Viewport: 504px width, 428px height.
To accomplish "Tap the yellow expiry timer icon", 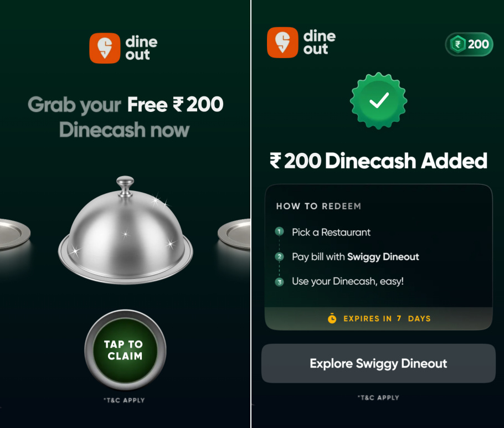I will click(332, 318).
